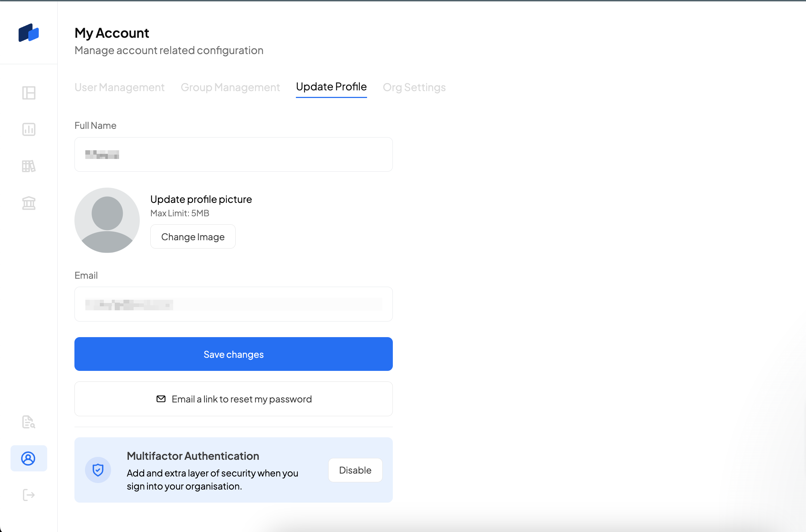
Task: Email a link to reset password
Action: coord(233,399)
